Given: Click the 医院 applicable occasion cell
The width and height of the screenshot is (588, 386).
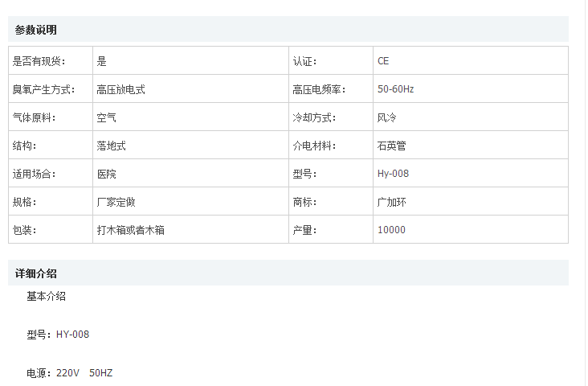Looking at the screenshot, I should point(106,174).
